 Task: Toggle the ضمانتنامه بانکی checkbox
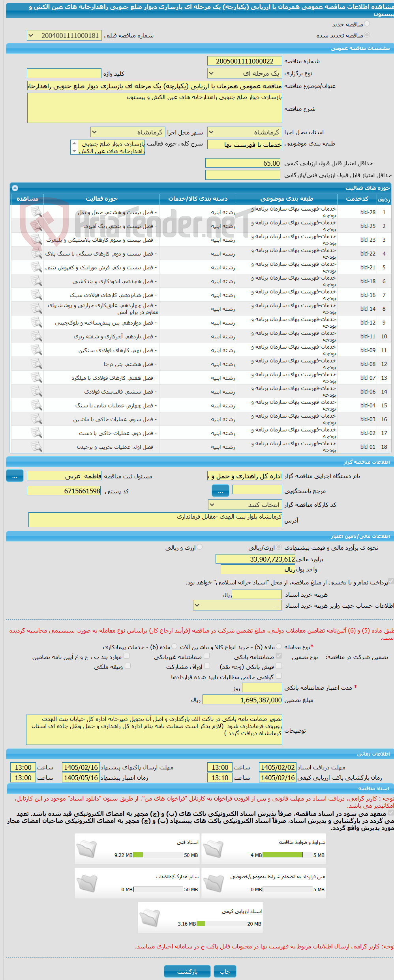(x=279, y=656)
